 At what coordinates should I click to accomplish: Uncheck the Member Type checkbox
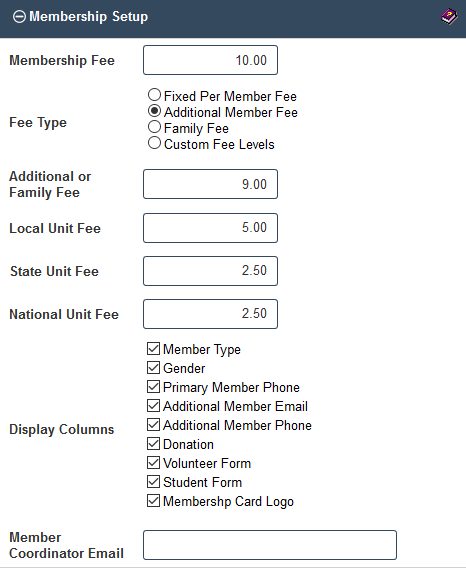coord(154,348)
